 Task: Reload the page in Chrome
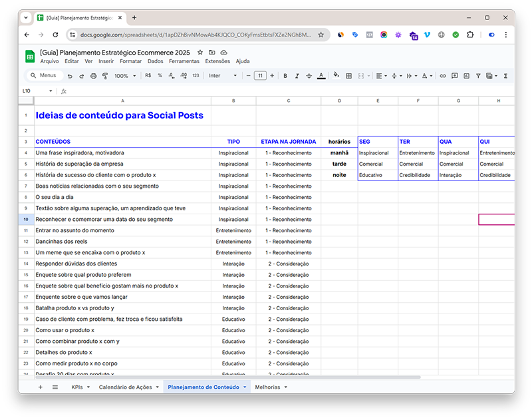pos(55,35)
